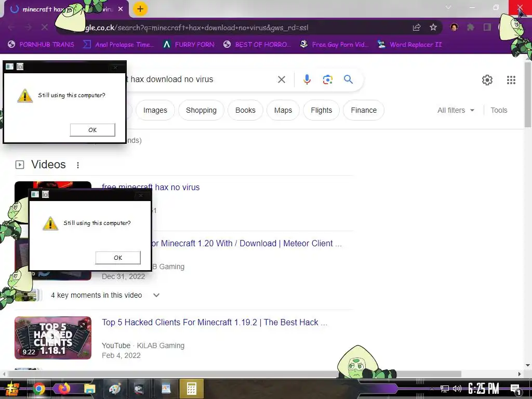Search by image with Google Lens

click(x=327, y=79)
